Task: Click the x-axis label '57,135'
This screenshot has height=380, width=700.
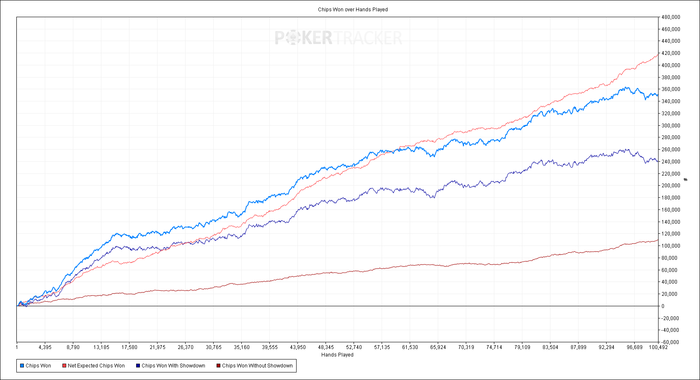Action: [x=382, y=347]
